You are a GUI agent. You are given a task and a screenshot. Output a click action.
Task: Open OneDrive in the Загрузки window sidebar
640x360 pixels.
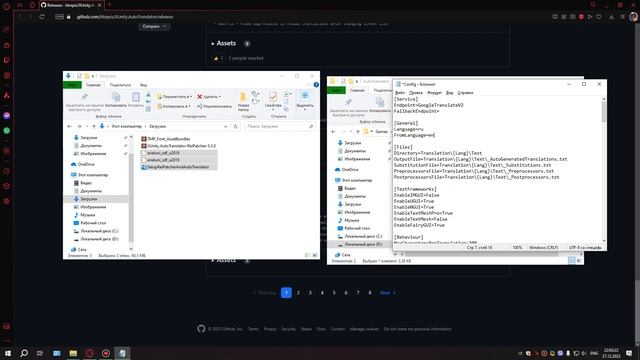pos(82,164)
